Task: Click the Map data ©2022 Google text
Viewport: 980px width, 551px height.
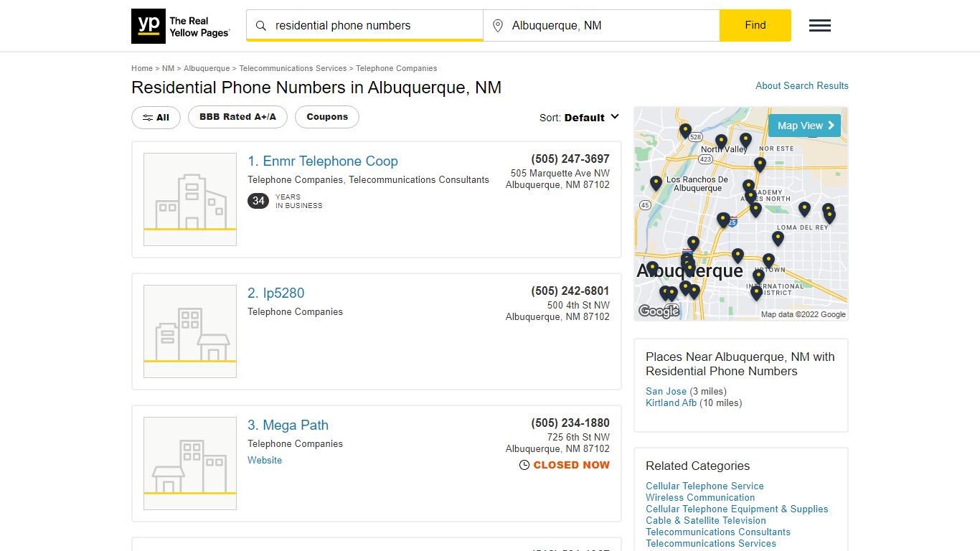Action: click(804, 314)
